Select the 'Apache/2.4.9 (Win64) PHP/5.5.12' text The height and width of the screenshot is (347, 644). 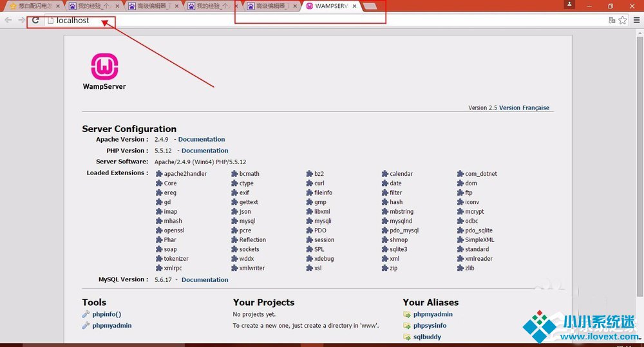[x=200, y=162]
